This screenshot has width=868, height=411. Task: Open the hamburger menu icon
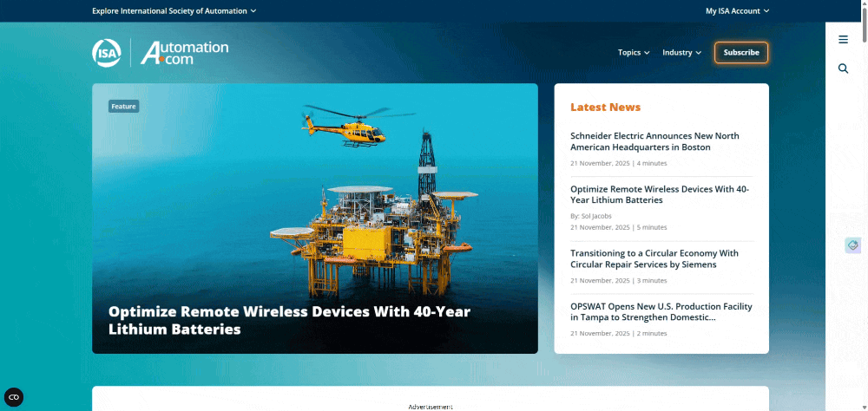coord(843,40)
